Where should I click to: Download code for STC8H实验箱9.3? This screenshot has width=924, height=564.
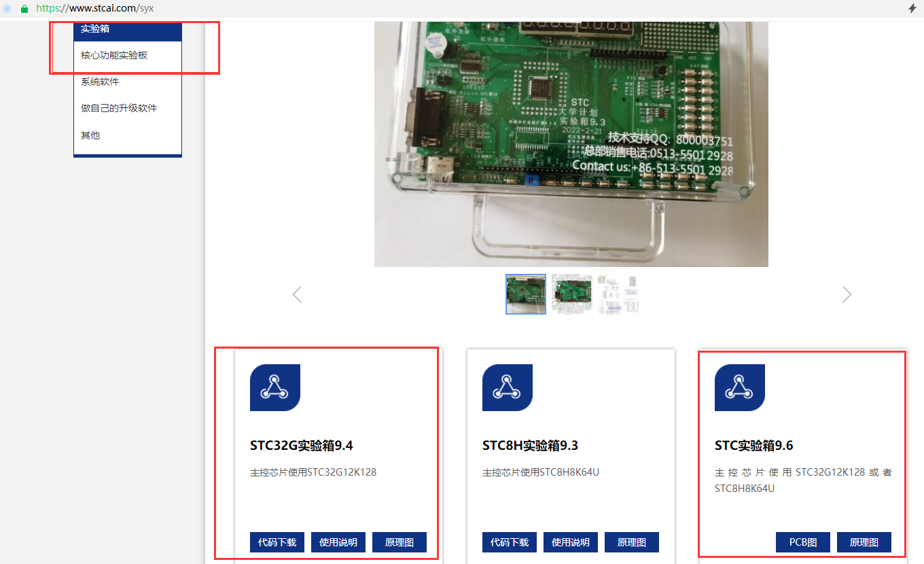tap(510, 542)
